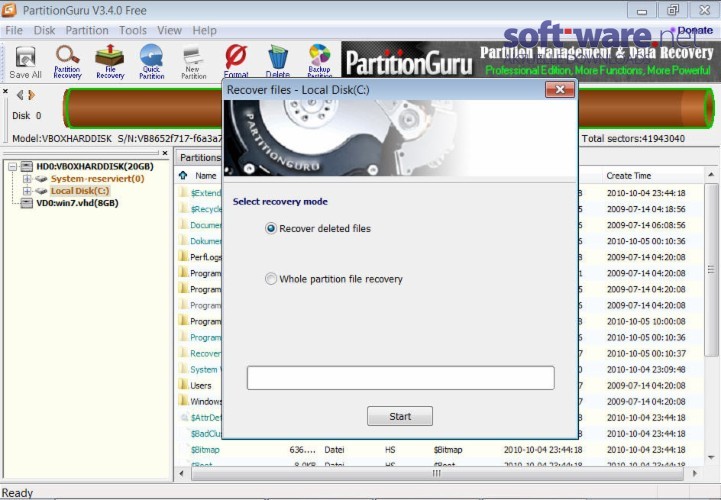Open the View menu
Screen dimensions: 721x500
[169, 30]
